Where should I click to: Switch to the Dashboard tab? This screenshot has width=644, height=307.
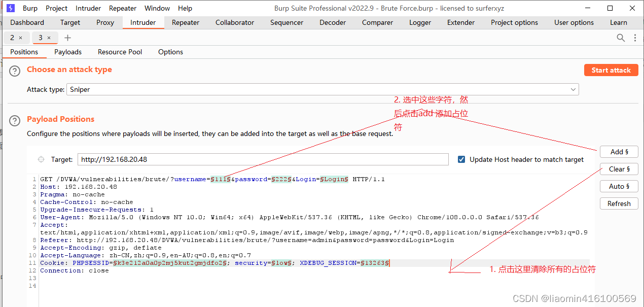coord(27,22)
